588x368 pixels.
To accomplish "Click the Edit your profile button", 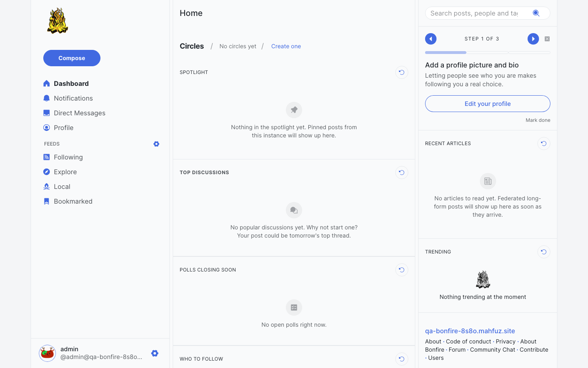I will coord(488,104).
